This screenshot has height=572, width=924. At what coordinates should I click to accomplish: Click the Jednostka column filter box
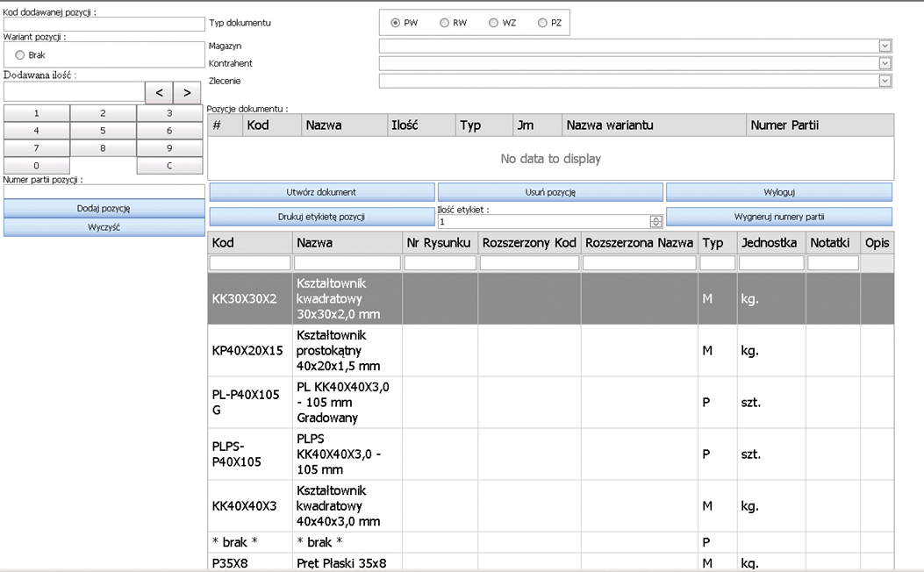[771, 262]
